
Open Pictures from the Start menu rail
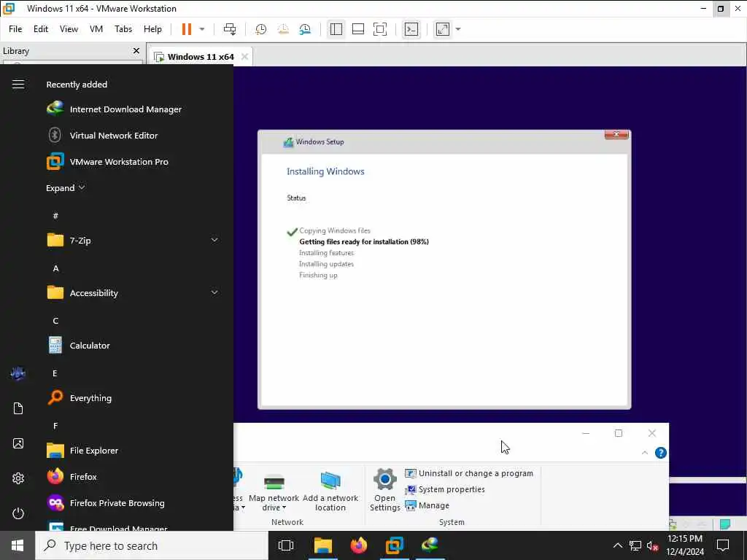(x=18, y=443)
